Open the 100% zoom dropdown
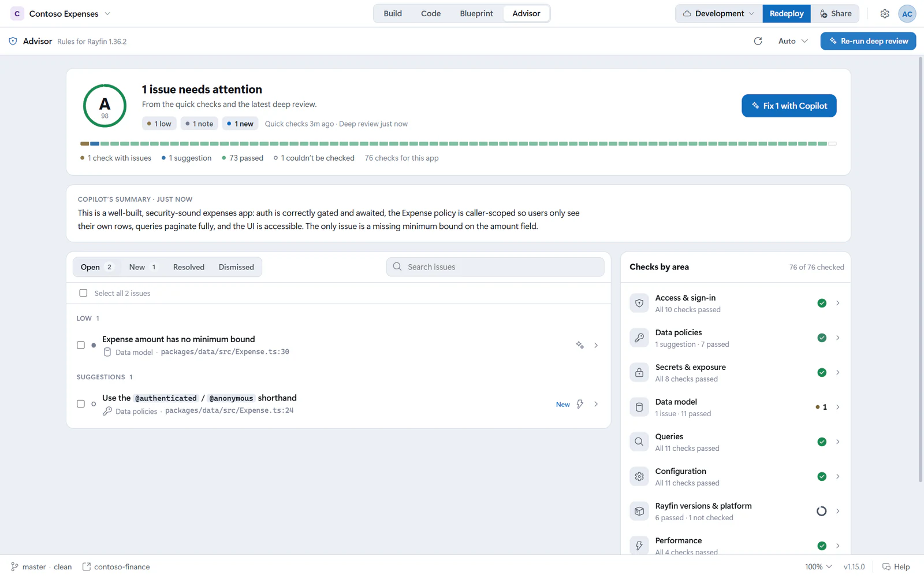Screen dimensions: 924x578 (818, 567)
